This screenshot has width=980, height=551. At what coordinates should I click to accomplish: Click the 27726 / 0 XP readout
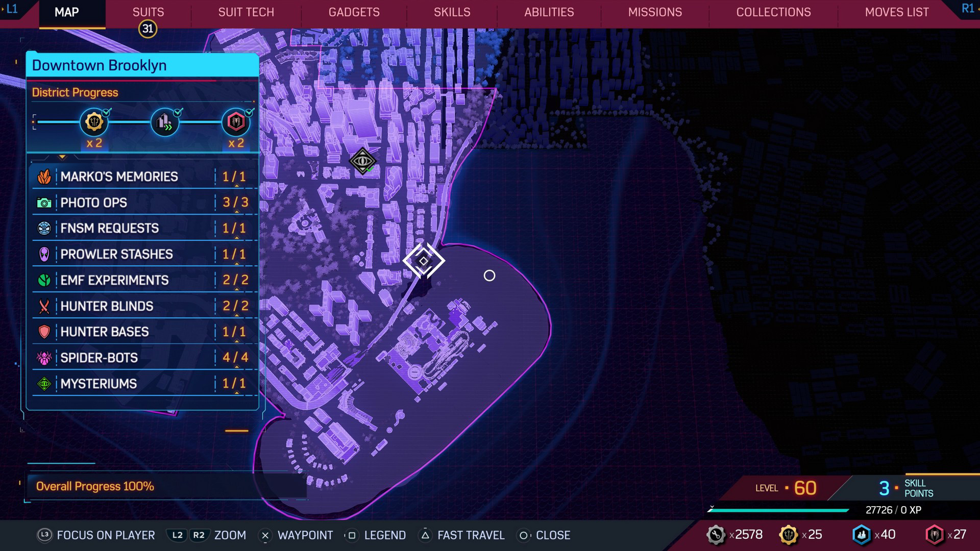click(x=893, y=510)
